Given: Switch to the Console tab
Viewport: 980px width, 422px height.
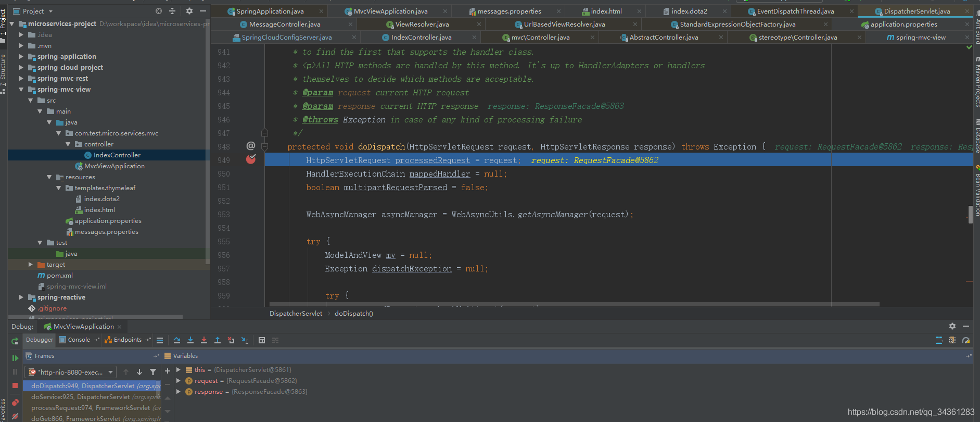Looking at the screenshot, I should [x=79, y=340].
